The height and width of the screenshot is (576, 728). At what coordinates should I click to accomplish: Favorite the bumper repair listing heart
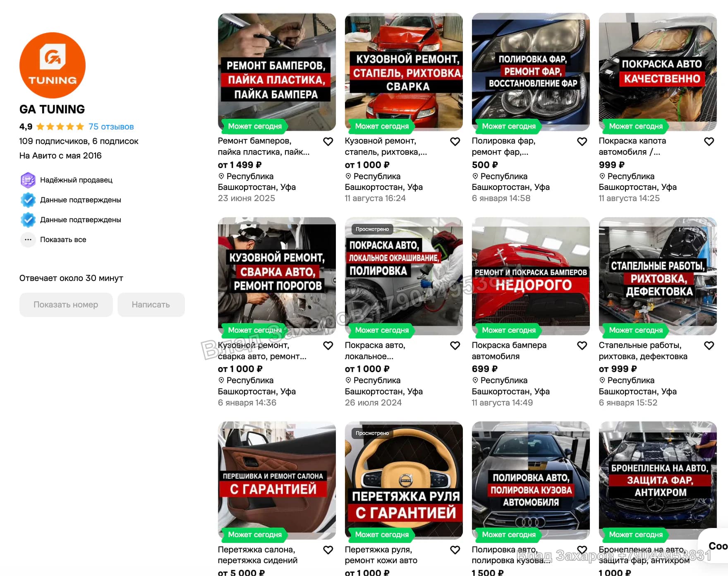click(x=328, y=142)
